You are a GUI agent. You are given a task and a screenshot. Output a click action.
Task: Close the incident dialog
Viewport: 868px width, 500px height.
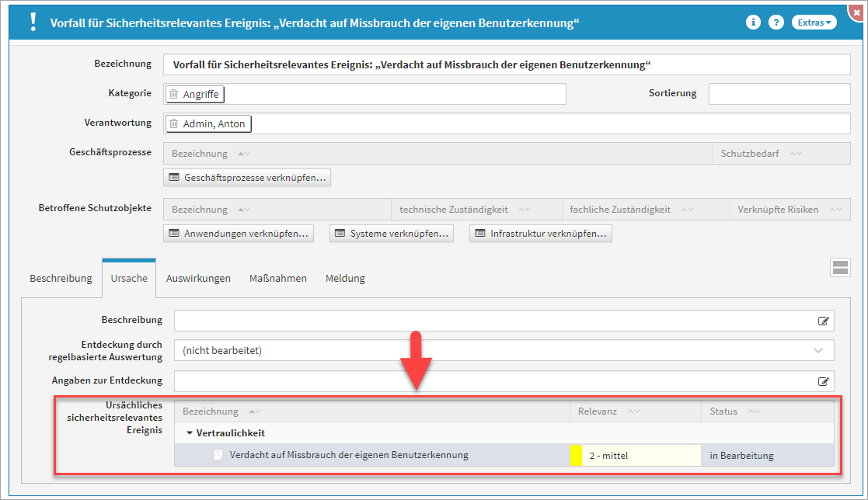[x=857, y=12]
